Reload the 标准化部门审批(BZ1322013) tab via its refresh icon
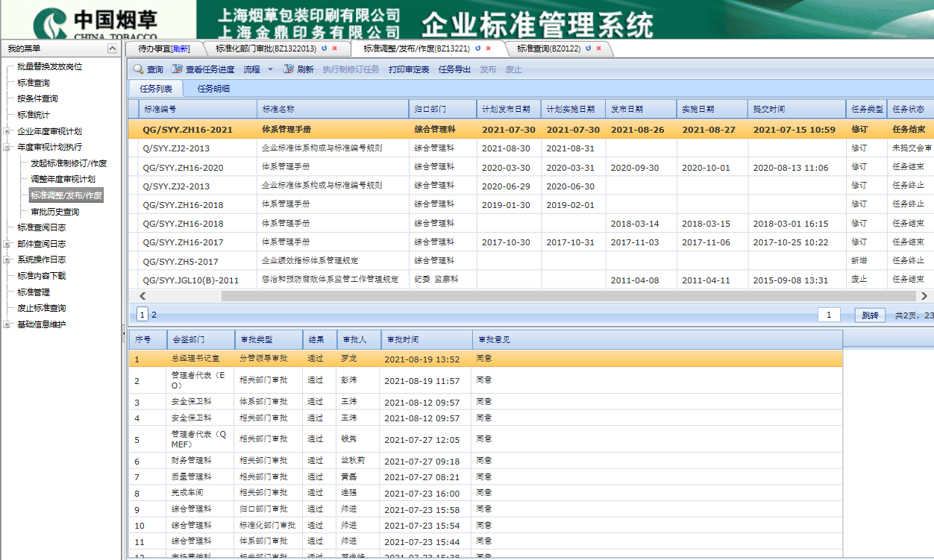The image size is (934, 560). 325,48
